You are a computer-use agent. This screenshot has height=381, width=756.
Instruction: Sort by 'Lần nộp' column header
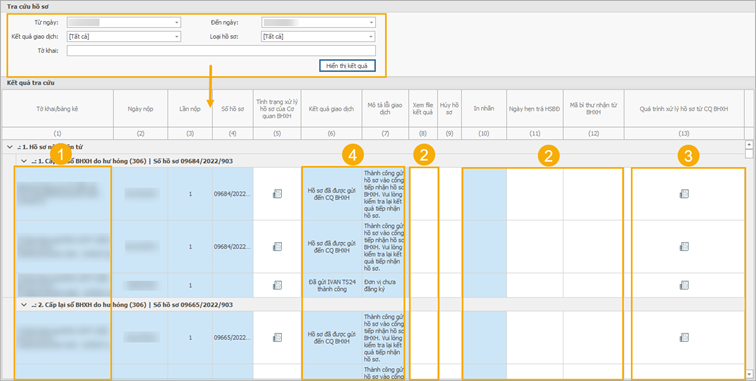pos(190,109)
